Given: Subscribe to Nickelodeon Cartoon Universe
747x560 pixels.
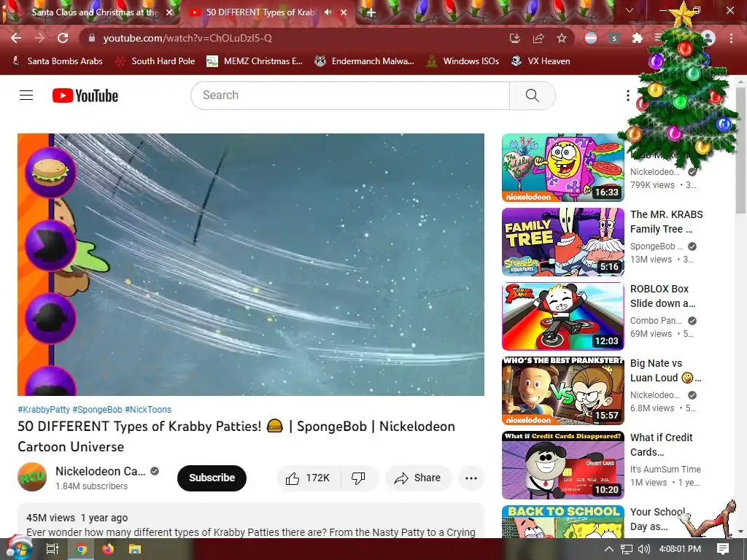Looking at the screenshot, I should [212, 478].
